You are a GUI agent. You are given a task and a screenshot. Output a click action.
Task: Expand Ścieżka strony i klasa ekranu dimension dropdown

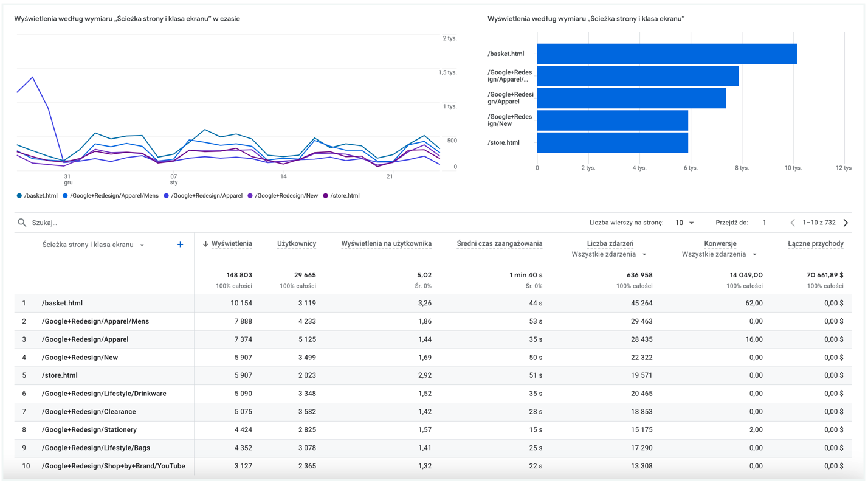click(x=142, y=245)
